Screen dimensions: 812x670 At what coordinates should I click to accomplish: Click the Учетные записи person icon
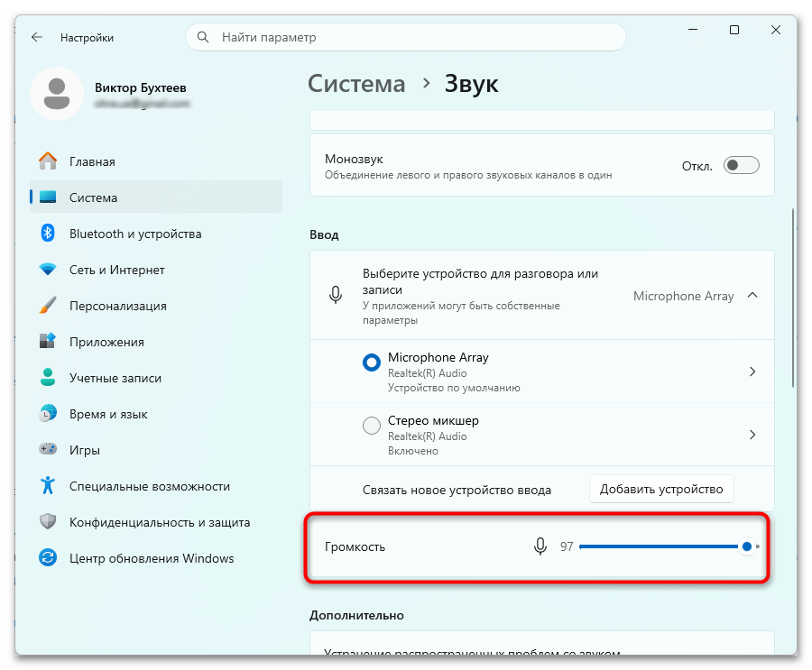pyautogui.click(x=48, y=378)
